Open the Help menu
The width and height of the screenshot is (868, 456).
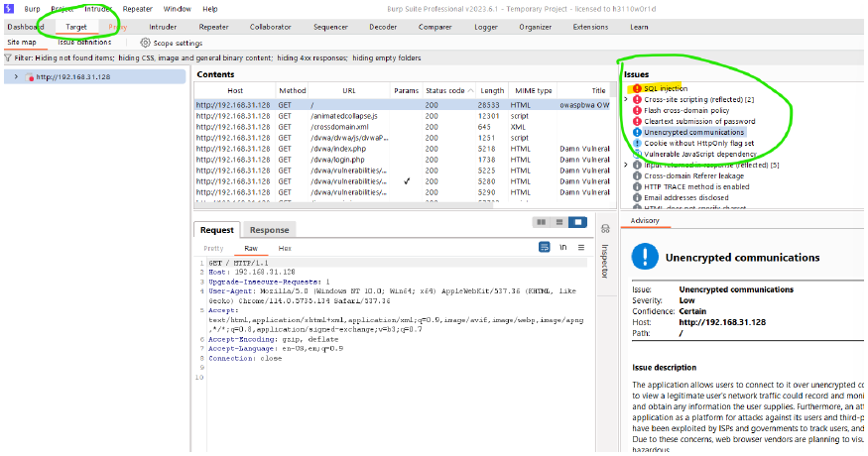pyautogui.click(x=209, y=9)
